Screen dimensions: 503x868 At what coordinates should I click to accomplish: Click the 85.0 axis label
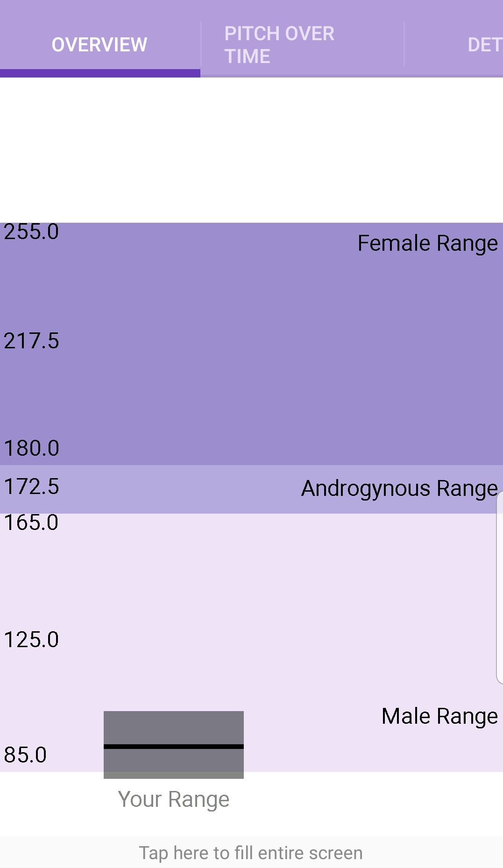[25, 755]
